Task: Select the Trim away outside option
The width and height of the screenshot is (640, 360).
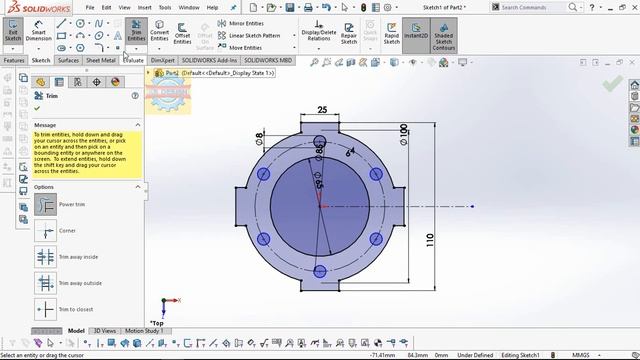Action: pos(45,283)
